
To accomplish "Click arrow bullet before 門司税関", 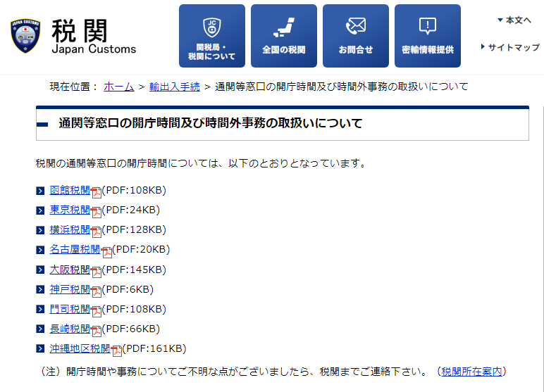I will click(40, 309).
